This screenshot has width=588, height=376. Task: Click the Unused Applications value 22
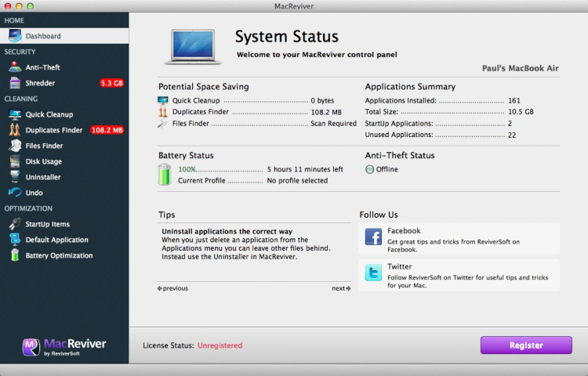[512, 136]
